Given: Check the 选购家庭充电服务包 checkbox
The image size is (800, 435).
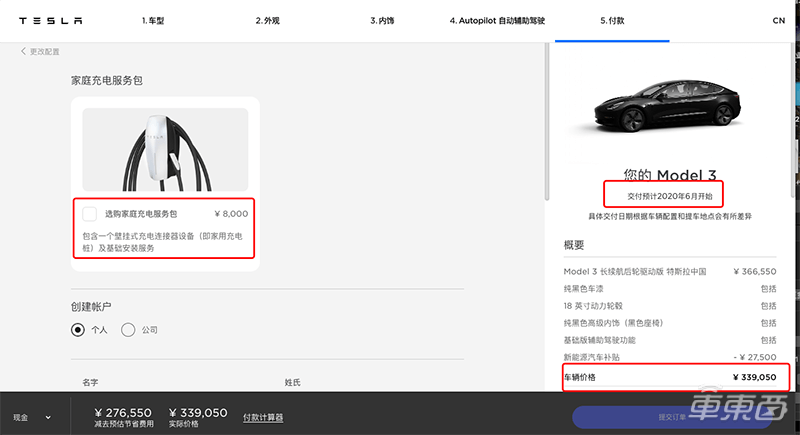Looking at the screenshot, I should pyautogui.click(x=90, y=214).
